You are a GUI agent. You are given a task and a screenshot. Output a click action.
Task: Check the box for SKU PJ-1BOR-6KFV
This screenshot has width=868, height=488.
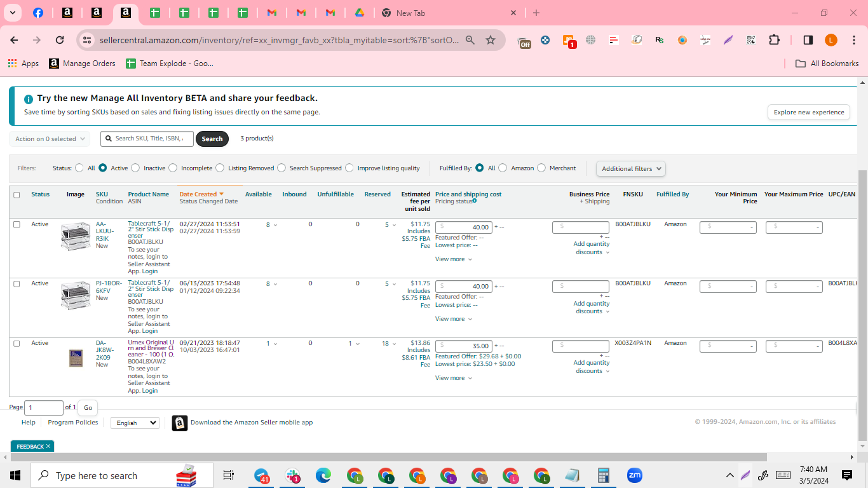pyautogui.click(x=17, y=284)
